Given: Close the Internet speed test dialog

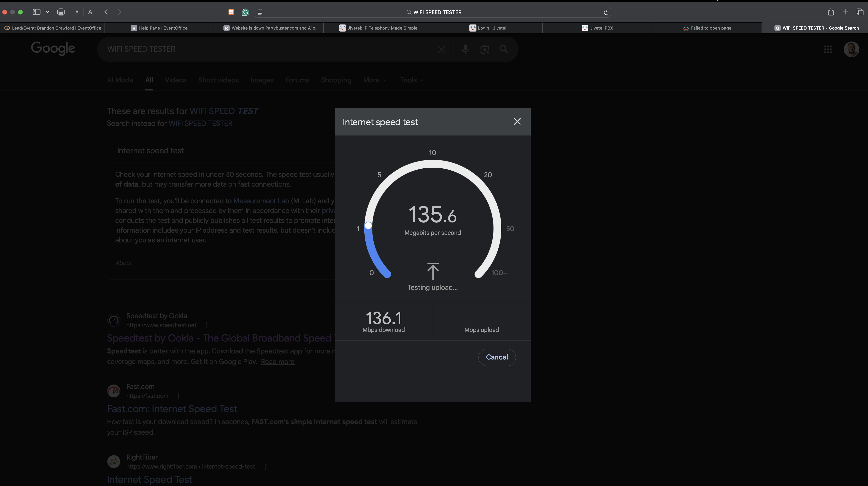Looking at the screenshot, I should tap(517, 121).
